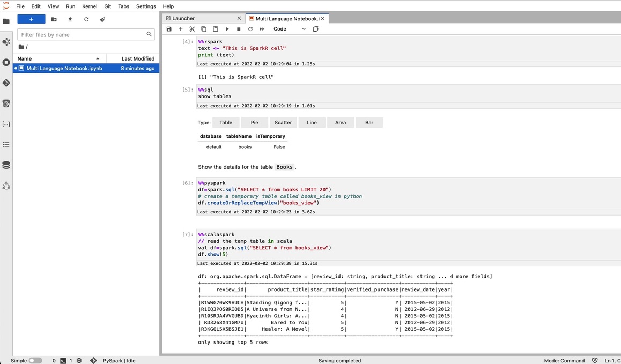
Task: Create a new launcher with blue plus button
Action: pos(31,18)
